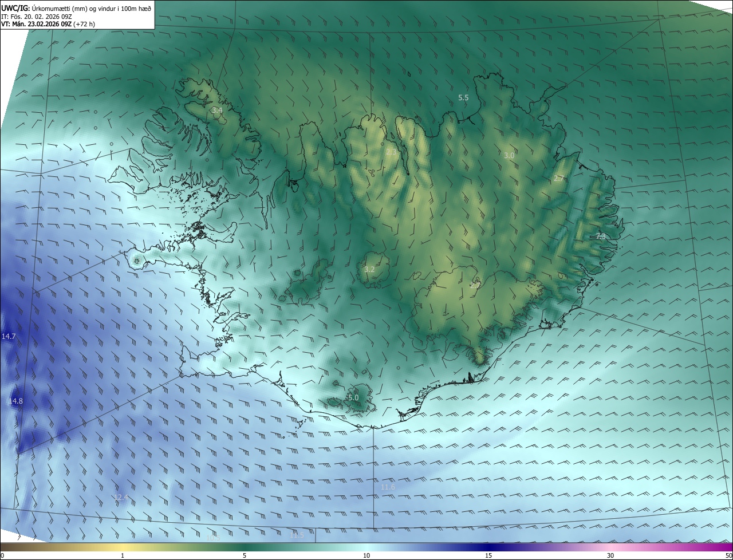This screenshot has width=733, height=560.
Task: Click the 5.5 value off the north coast
Action: pos(463,98)
